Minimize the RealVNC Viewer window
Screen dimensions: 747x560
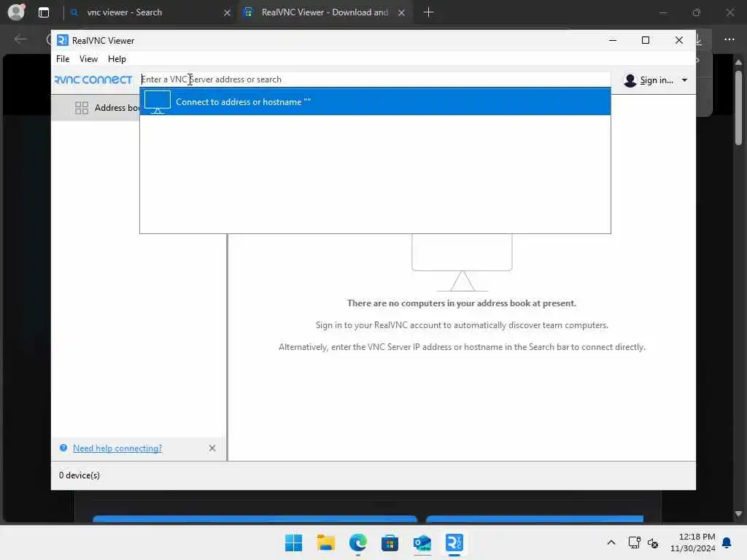[x=613, y=41]
